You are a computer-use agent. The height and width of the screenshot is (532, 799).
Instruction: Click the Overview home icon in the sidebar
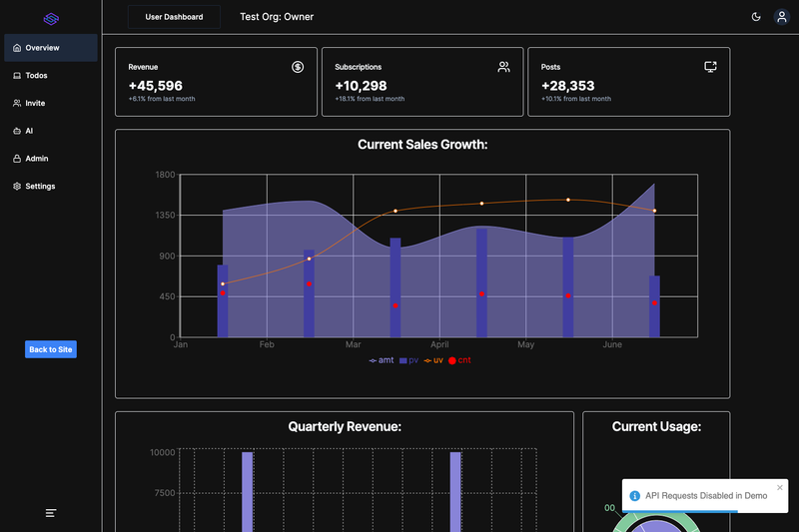pyautogui.click(x=17, y=48)
